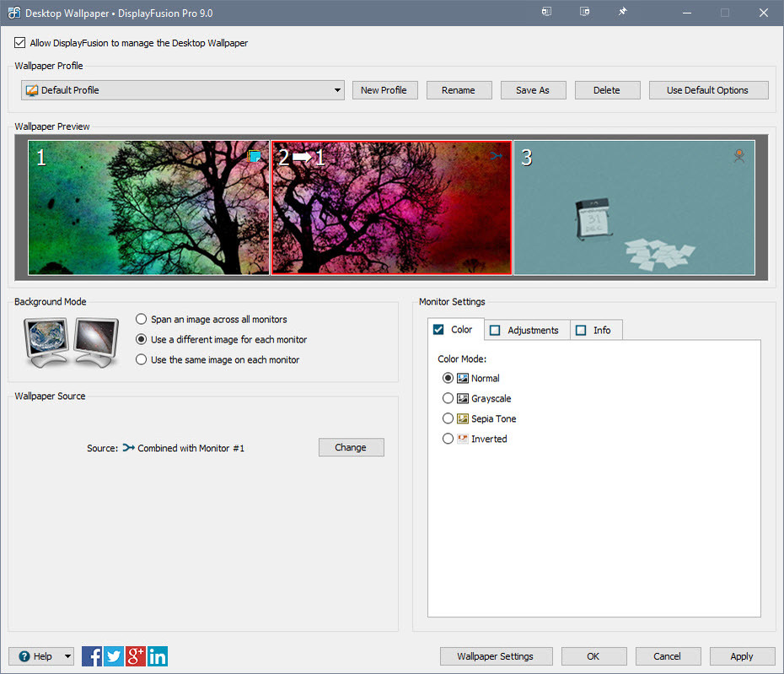784x674 pixels.
Task: Click the Google+ icon
Action: (135, 655)
